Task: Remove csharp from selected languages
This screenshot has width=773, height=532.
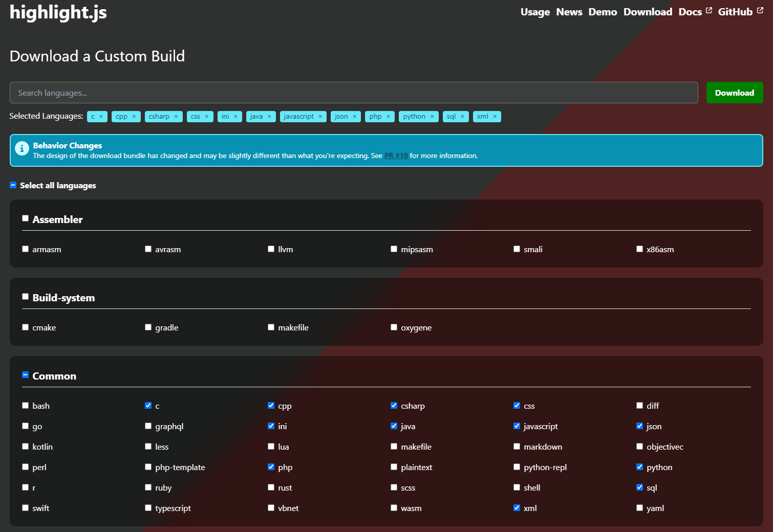Action: [x=176, y=117]
